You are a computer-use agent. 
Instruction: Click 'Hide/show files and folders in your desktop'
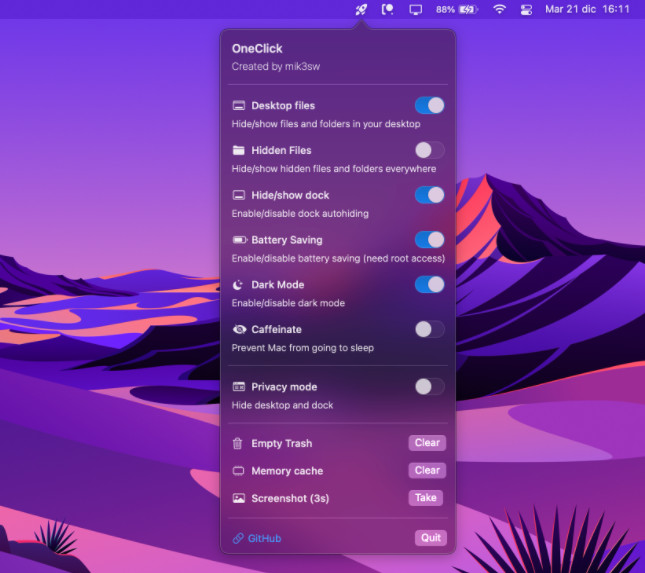tap(326, 124)
